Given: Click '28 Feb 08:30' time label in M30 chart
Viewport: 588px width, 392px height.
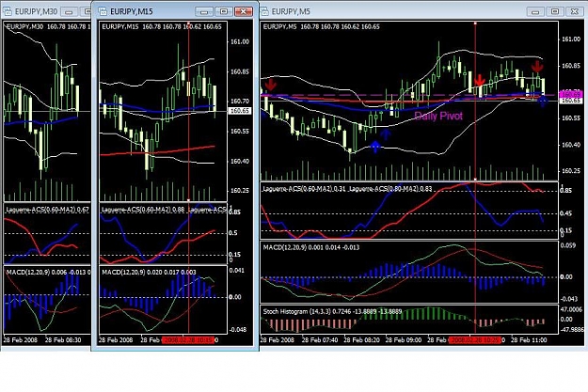Looking at the screenshot, I should coord(63,340).
